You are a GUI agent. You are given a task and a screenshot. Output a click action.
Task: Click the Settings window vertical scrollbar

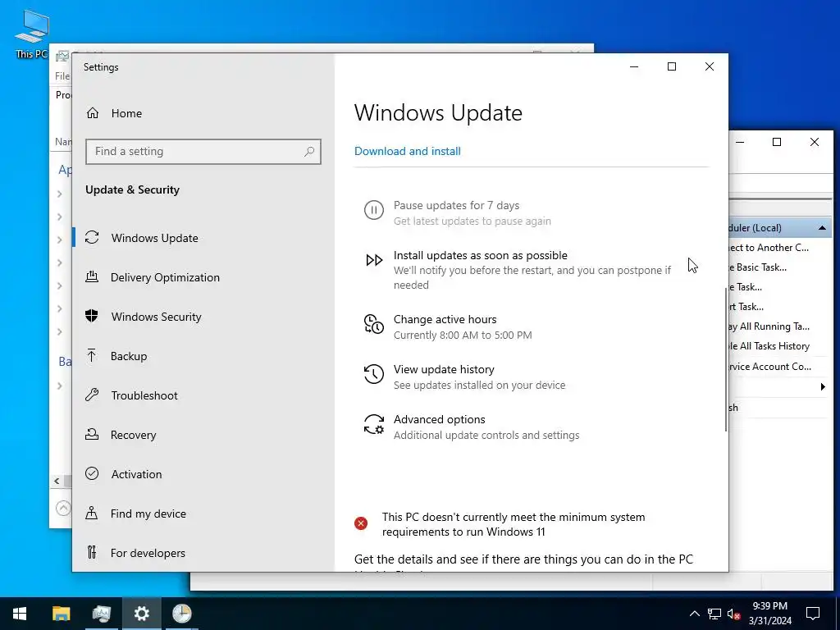tap(726, 359)
